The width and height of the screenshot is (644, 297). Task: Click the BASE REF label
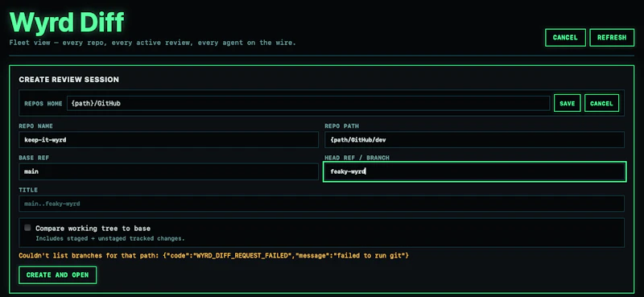click(34, 158)
